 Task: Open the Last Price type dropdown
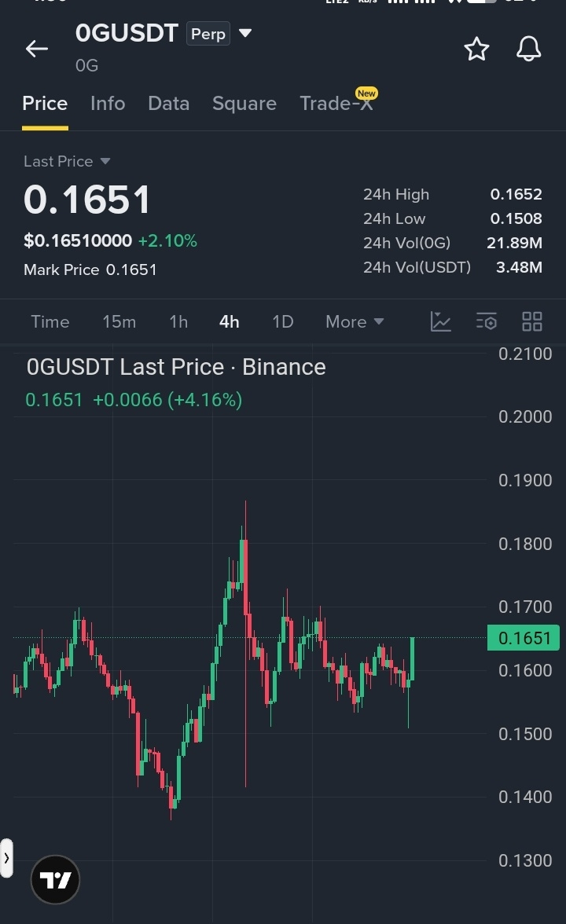(x=67, y=162)
